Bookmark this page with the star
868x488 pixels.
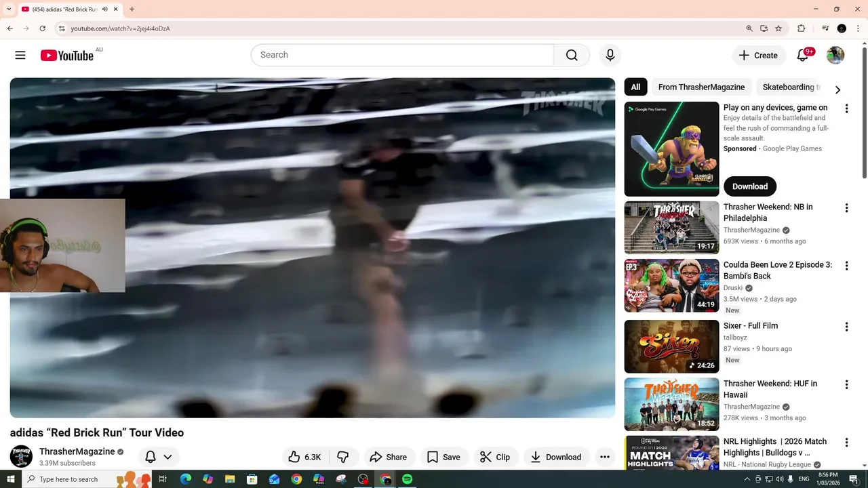(x=778, y=28)
